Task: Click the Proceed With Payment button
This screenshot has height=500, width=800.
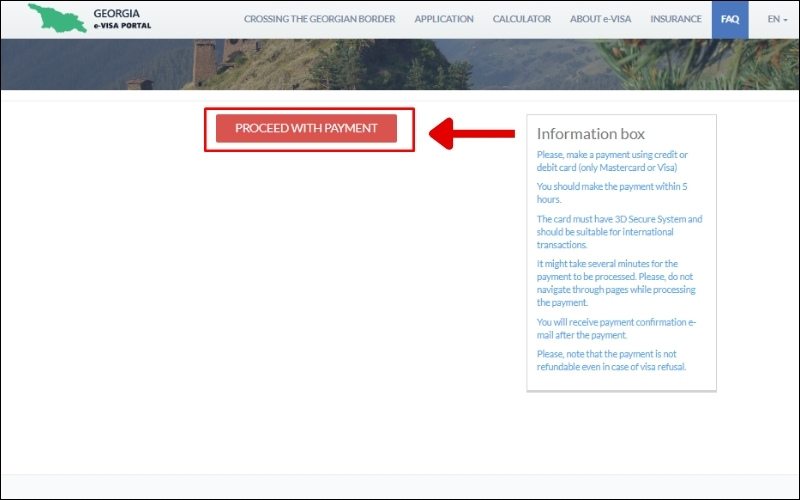Action: 306,128
